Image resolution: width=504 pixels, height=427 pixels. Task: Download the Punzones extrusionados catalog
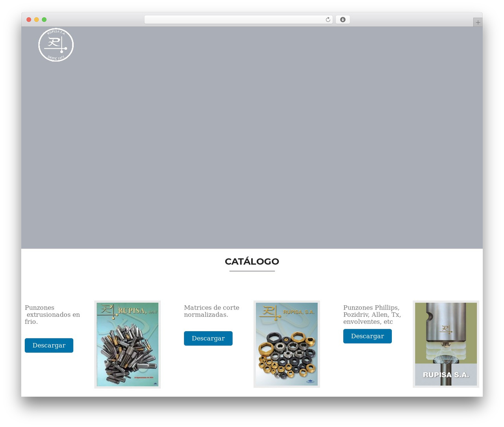click(x=49, y=345)
